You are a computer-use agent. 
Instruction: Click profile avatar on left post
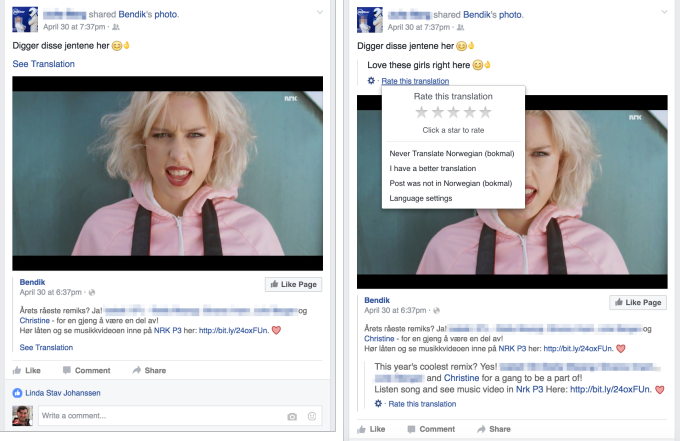click(x=25, y=20)
